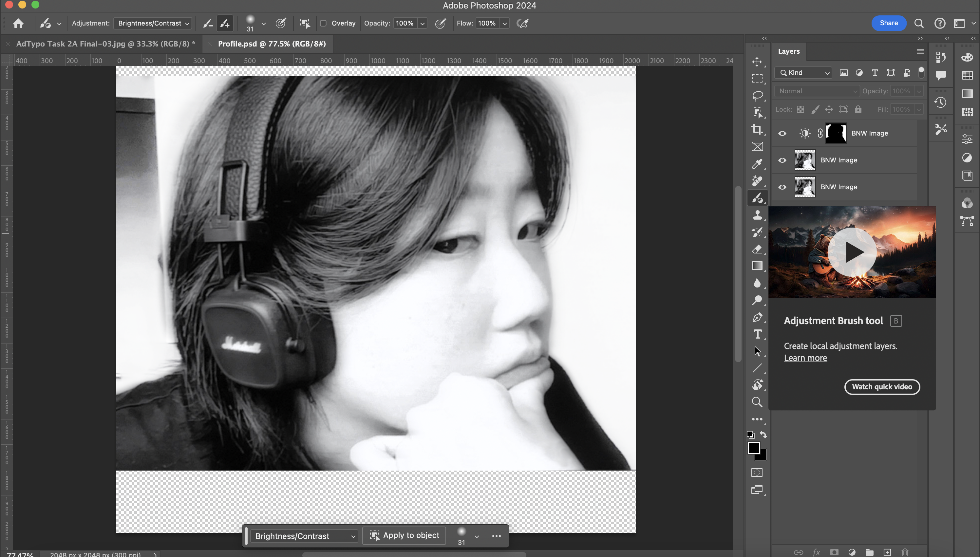Open the Adjustment Brightness/Contrast dropdown in options bar
Screen dimensions: 980x557
click(153, 23)
